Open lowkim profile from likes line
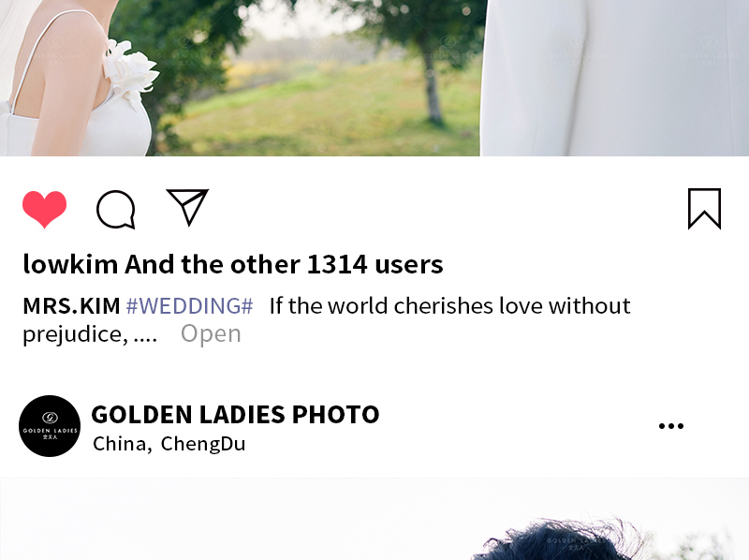749x560 pixels. [x=70, y=264]
